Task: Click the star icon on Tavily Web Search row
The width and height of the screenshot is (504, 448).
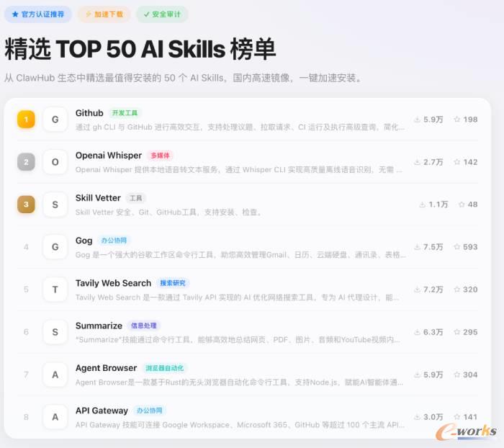Action: (456, 290)
